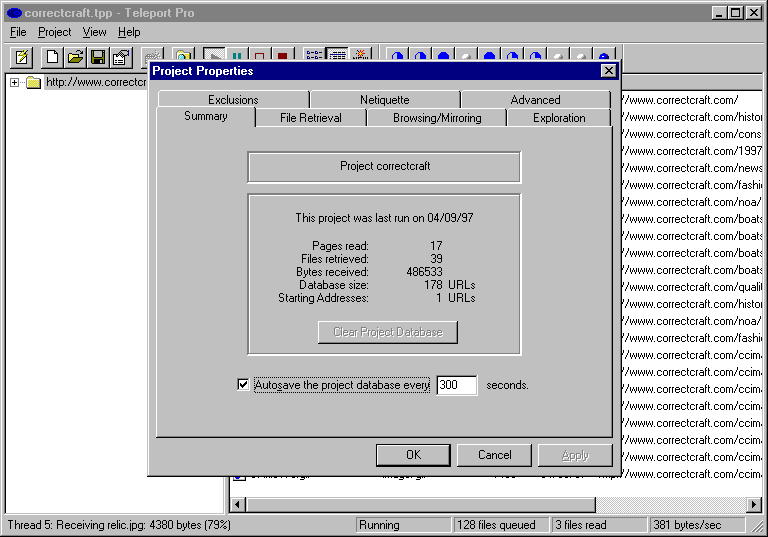
Task: Select the correctcraft.com/news URL row
Action: [x=692, y=168]
